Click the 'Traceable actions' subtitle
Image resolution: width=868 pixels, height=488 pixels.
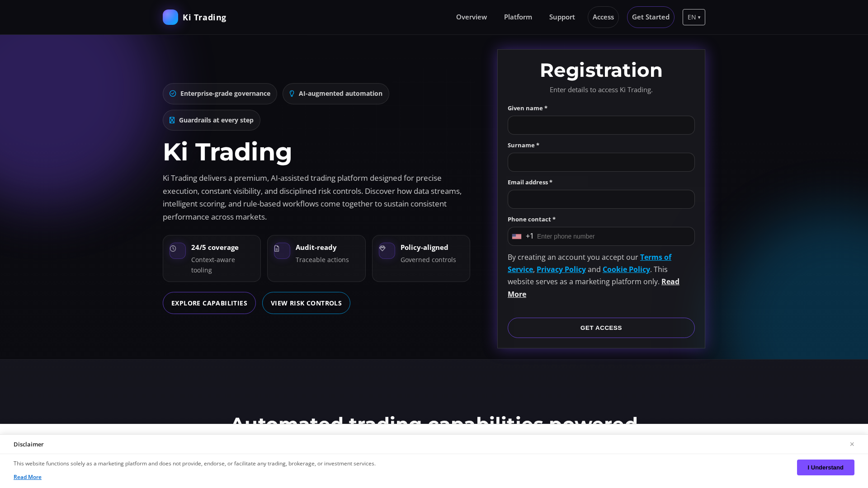pyautogui.click(x=322, y=260)
